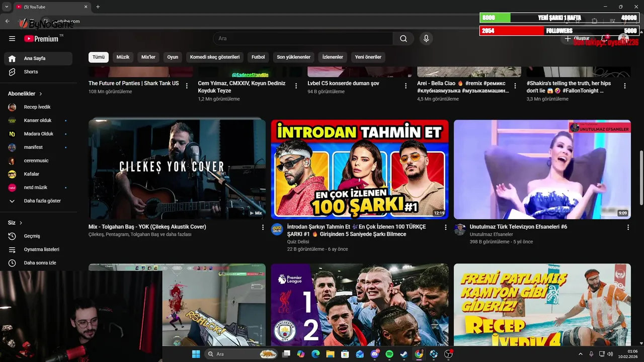Open the Ana Sayfa home item
This screenshot has width=644, height=362.
tap(38, 58)
